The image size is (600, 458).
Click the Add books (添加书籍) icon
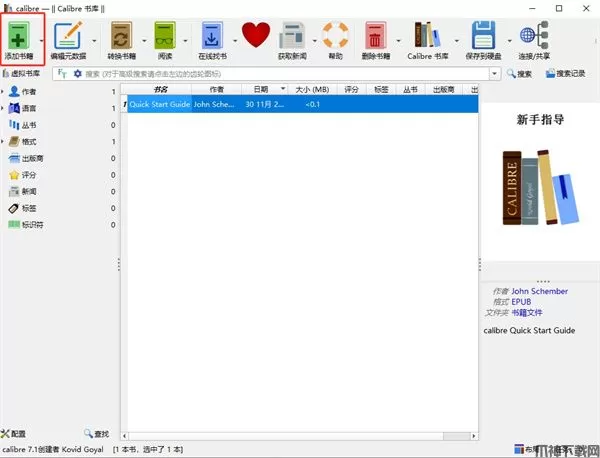tap(18, 35)
